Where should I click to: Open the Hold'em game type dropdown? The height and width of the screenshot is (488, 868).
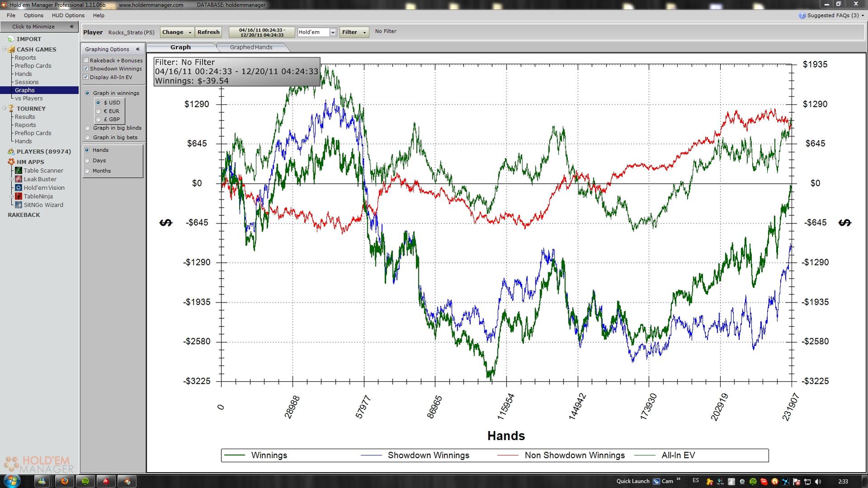click(333, 33)
